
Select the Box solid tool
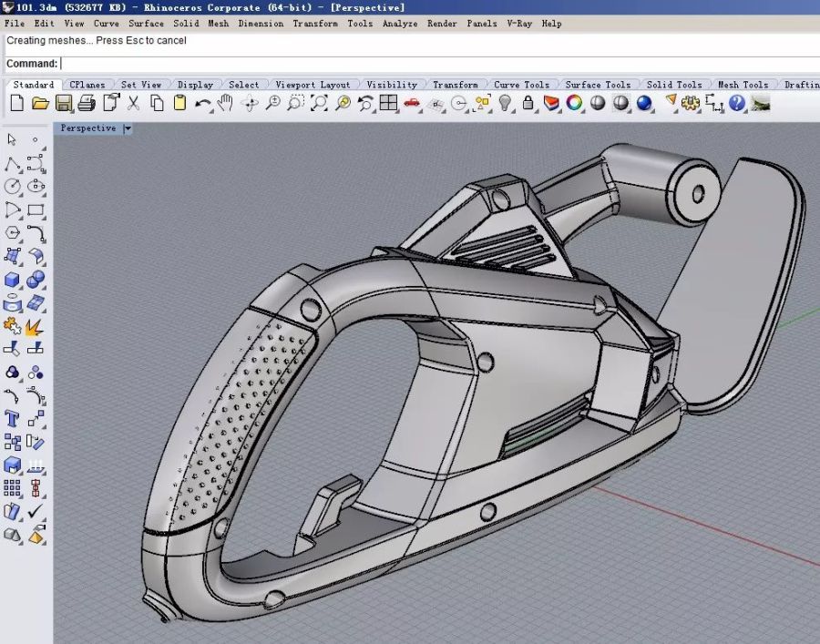[13, 280]
